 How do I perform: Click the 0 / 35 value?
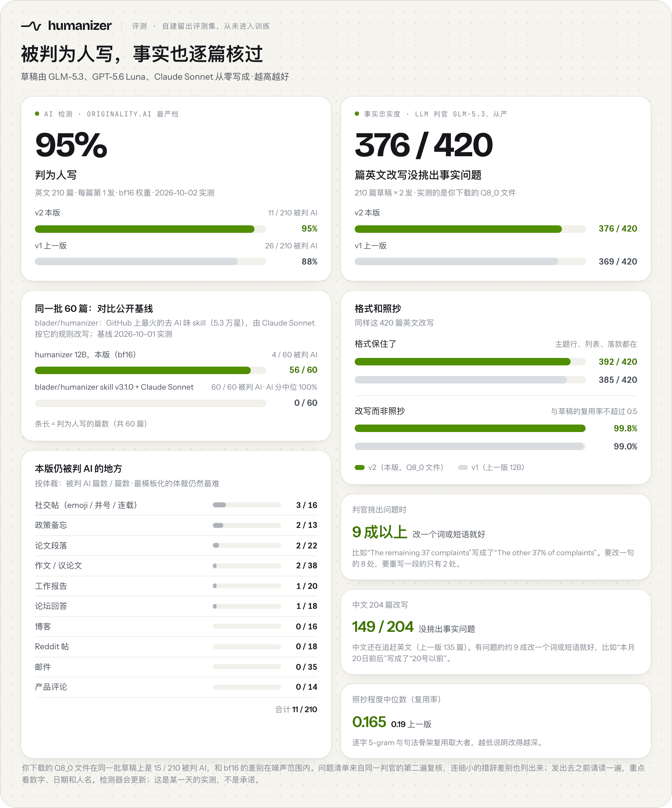306,667
